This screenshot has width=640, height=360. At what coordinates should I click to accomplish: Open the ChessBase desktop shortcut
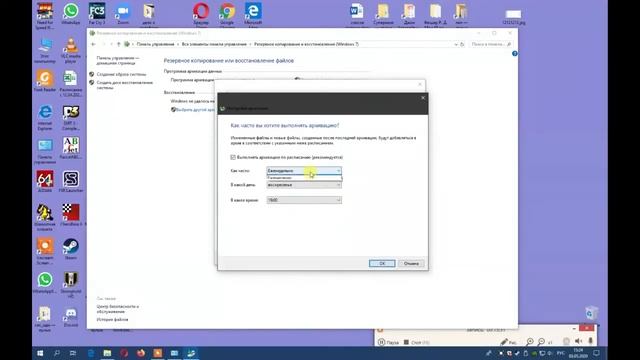pos(71,215)
